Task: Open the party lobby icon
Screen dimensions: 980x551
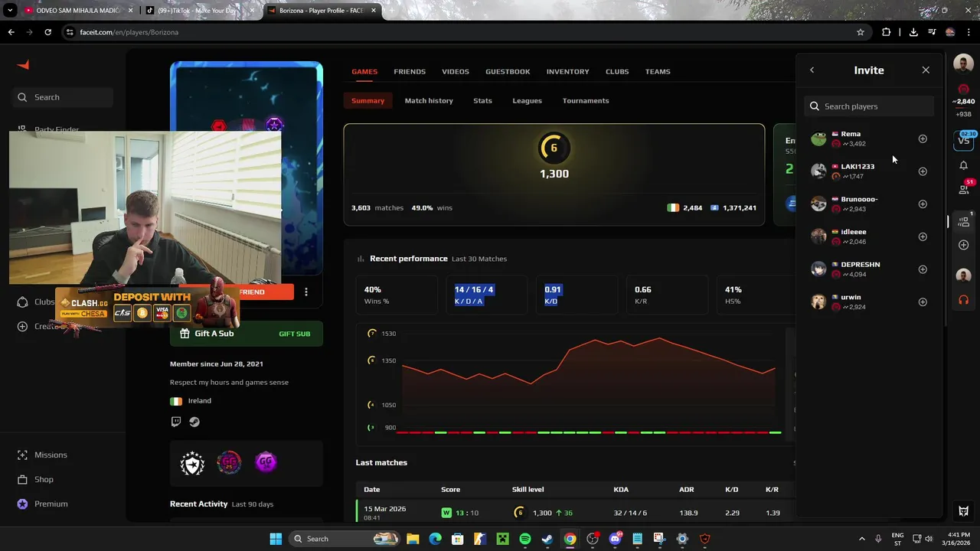Action: pos(964,221)
